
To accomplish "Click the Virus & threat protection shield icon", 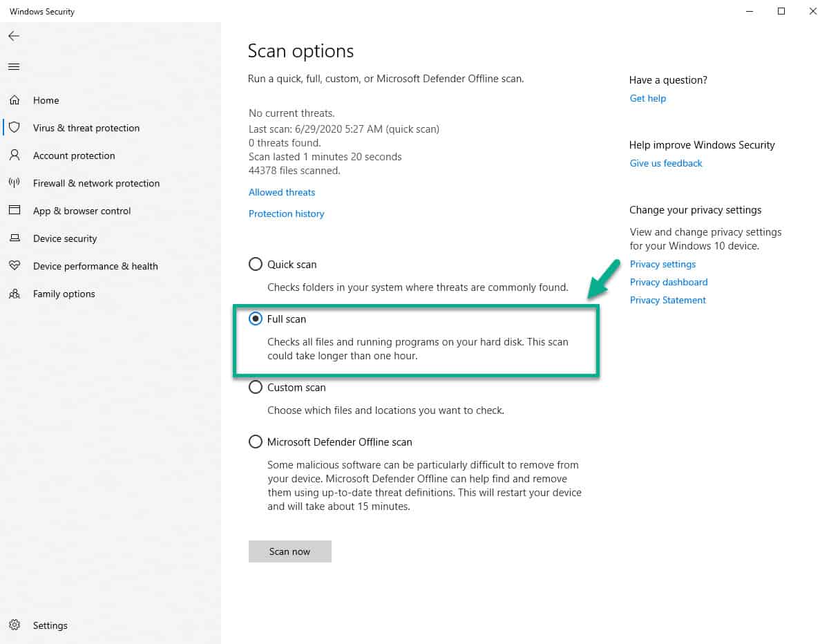I will click(x=15, y=128).
